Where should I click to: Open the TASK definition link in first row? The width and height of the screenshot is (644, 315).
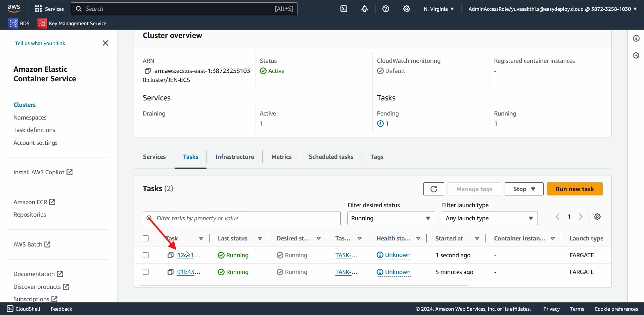[346, 255]
